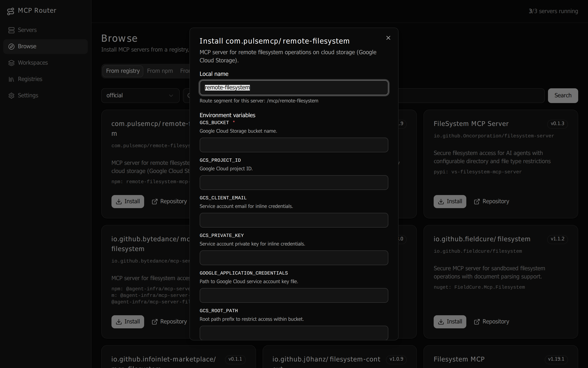The width and height of the screenshot is (588, 368).
Task: Click external-link icon on com.pulsemcp Repository
Action: [x=155, y=202]
